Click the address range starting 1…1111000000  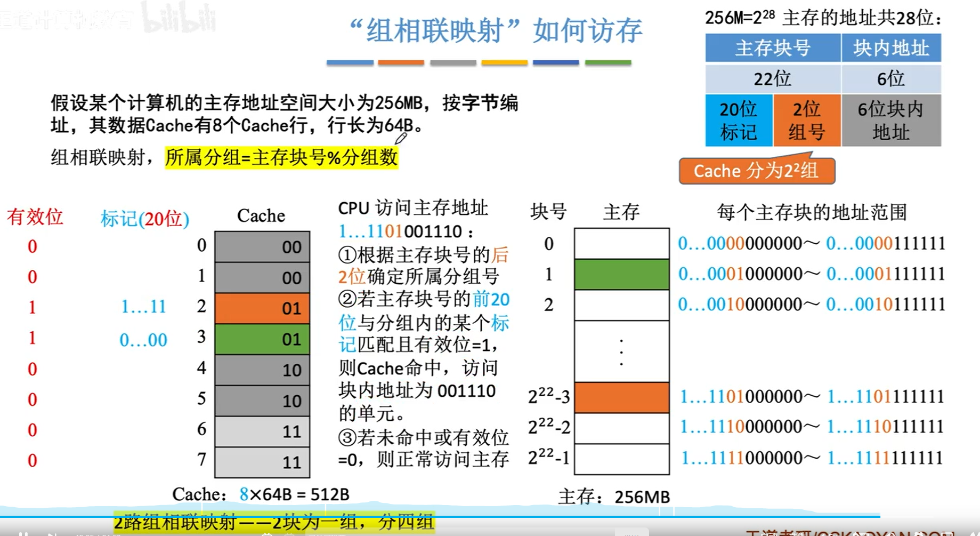(812, 458)
